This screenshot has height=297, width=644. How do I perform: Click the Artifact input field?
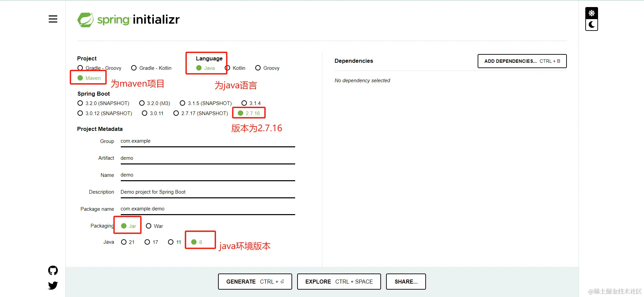208,158
